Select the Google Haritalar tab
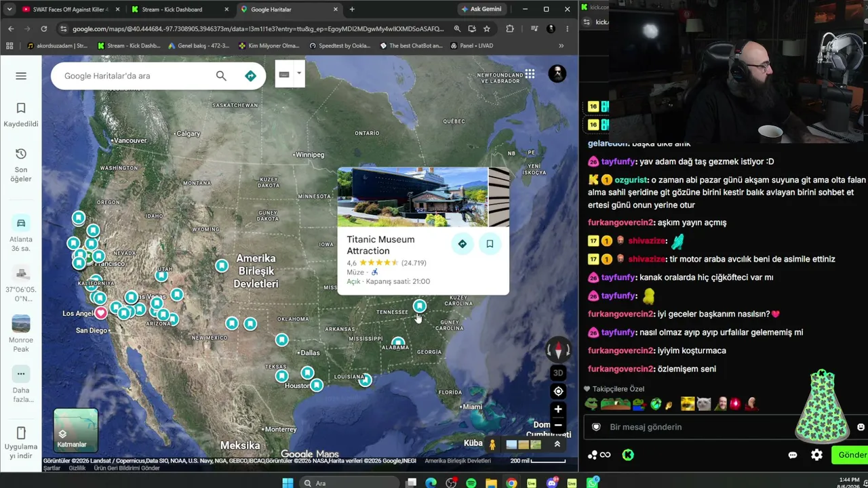The height and width of the screenshot is (488, 868). (290, 9)
